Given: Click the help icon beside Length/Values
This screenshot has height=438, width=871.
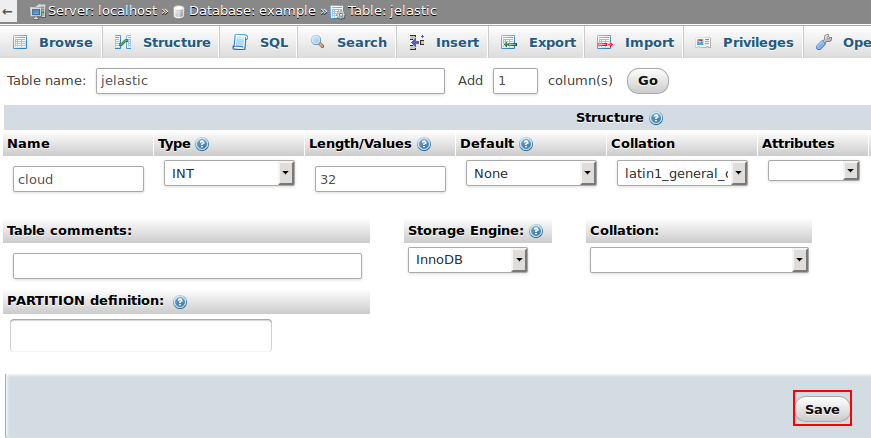Looking at the screenshot, I should (424, 144).
